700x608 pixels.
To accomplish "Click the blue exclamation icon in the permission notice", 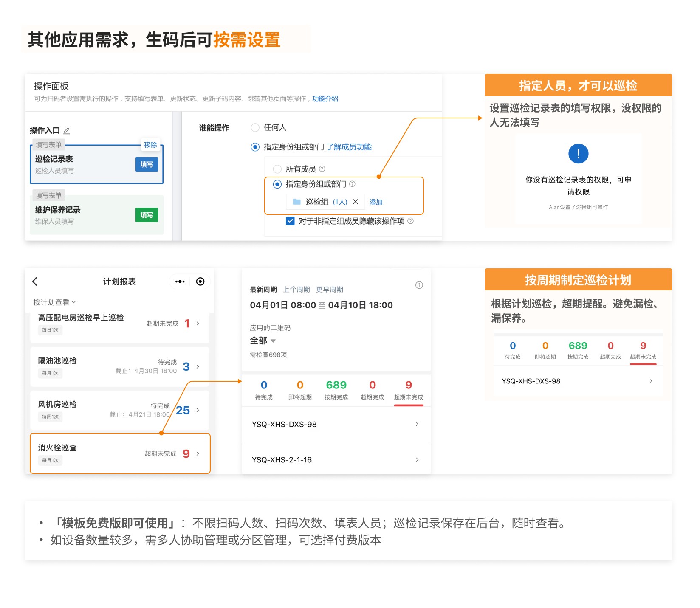I will pos(578,154).
